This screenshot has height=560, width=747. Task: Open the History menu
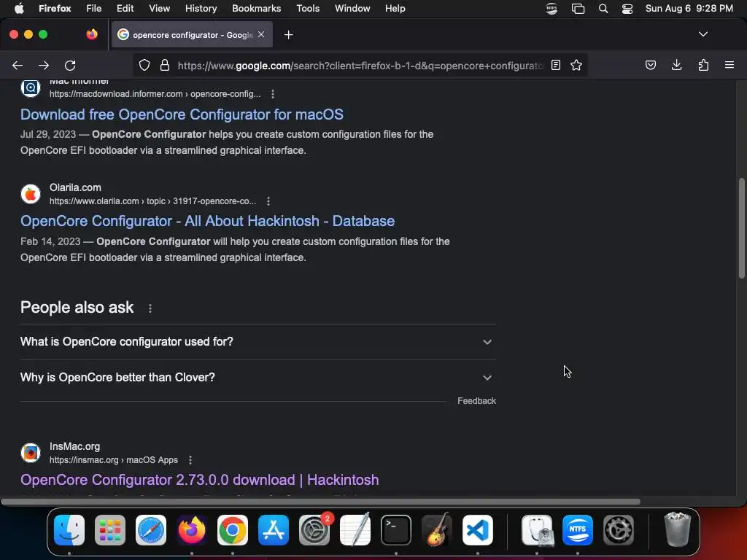pyautogui.click(x=201, y=9)
